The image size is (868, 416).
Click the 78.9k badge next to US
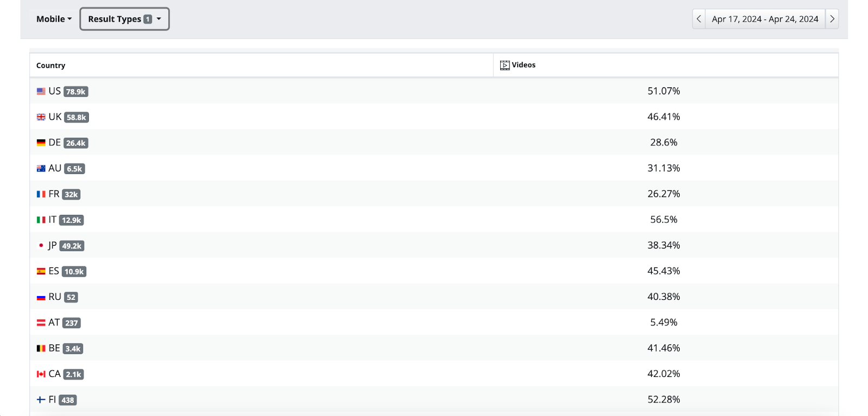[x=76, y=92]
